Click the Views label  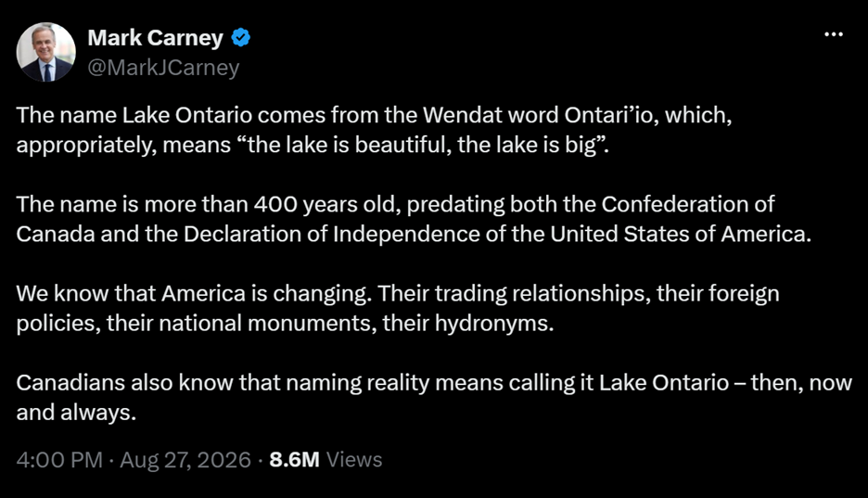click(354, 460)
